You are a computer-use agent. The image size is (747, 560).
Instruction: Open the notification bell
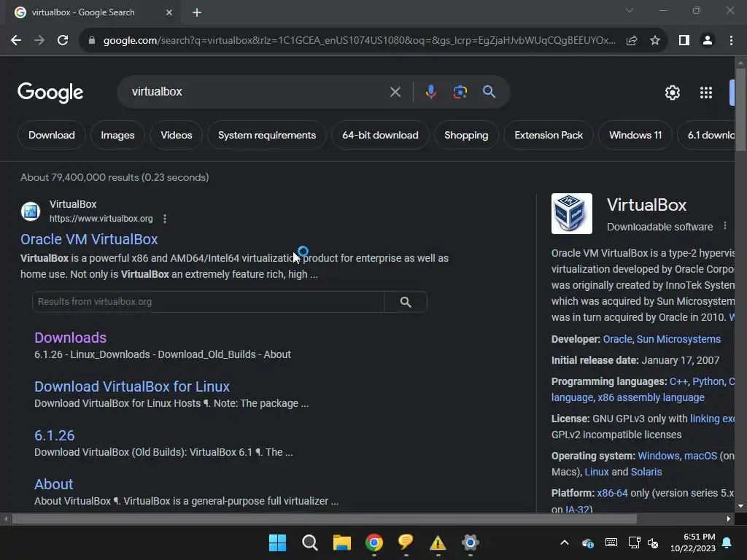coord(727,542)
